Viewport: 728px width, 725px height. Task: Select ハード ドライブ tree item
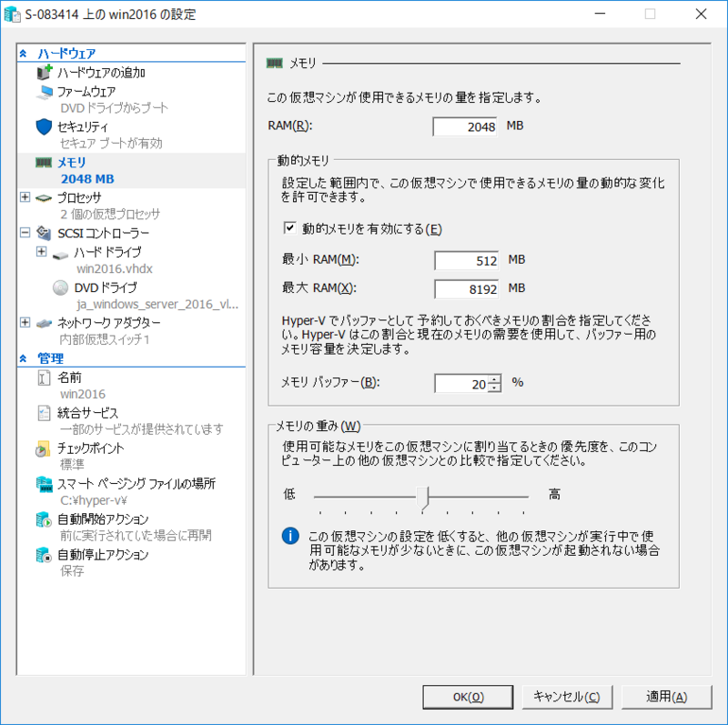(107, 252)
